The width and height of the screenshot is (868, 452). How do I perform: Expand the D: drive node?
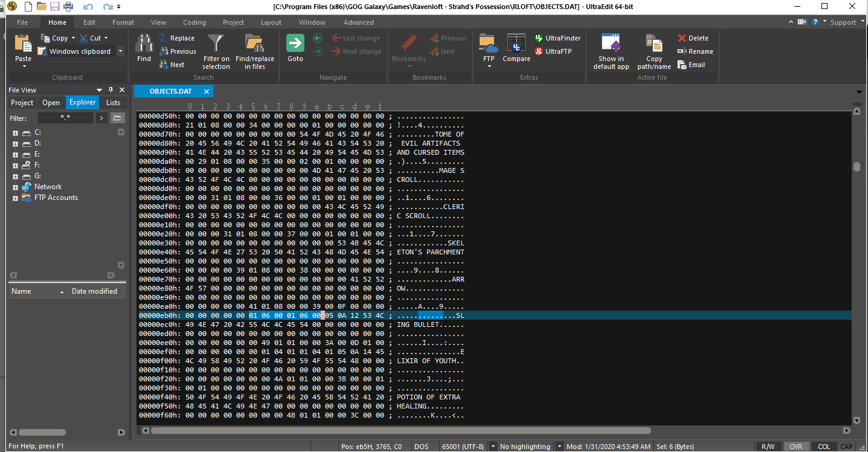click(x=15, y=143)
